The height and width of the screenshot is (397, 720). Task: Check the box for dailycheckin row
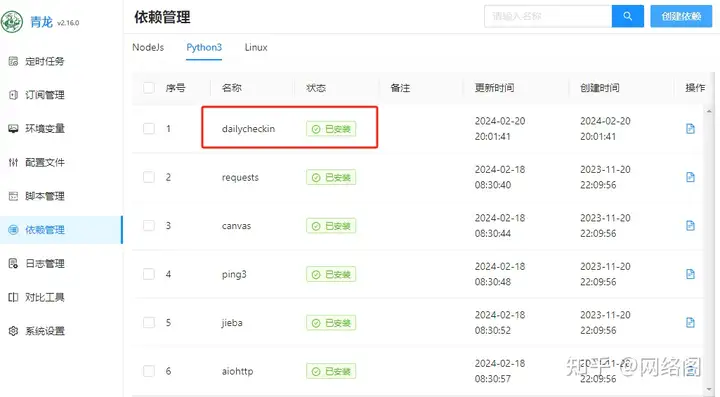149,129
